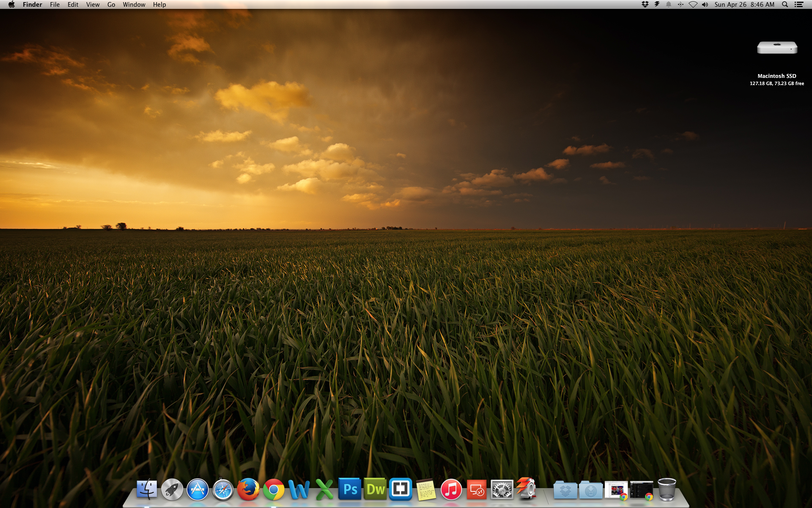This screenshot has width=812, height=508.
Task: Open the View menu
Action: coord(93,5)
